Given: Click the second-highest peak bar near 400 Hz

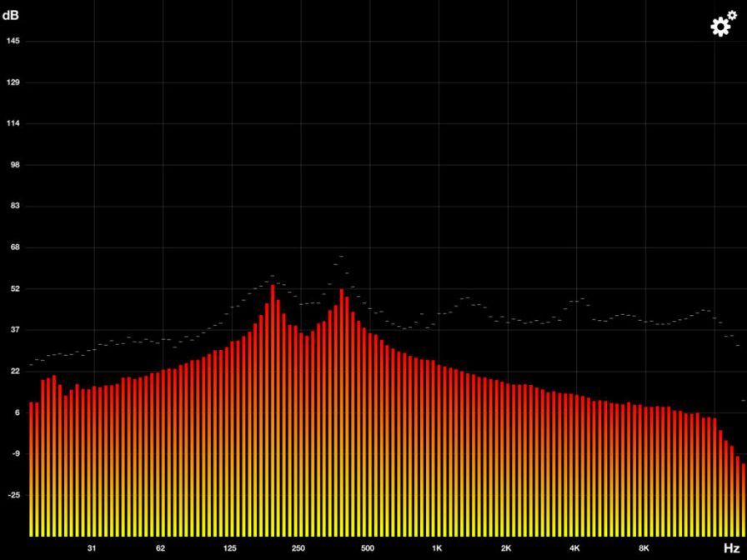Looking at the screenshot, I should coord(342,292).
